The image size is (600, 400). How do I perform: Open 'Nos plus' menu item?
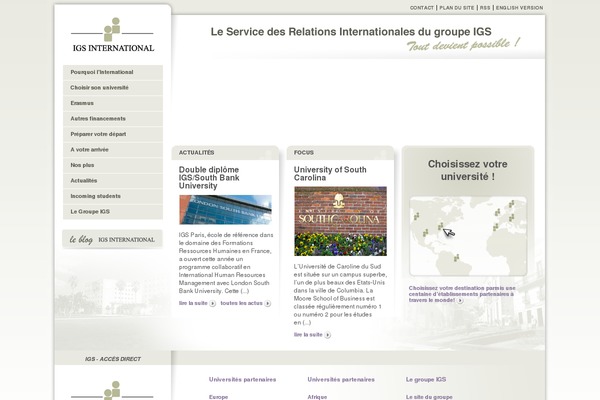coord(113,165)
